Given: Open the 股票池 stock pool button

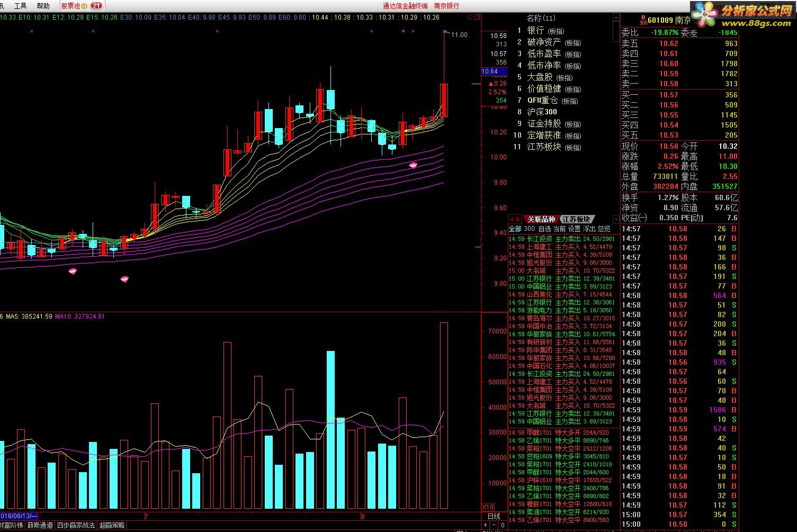Looking at the screenshot, I should tap(74, 6).
